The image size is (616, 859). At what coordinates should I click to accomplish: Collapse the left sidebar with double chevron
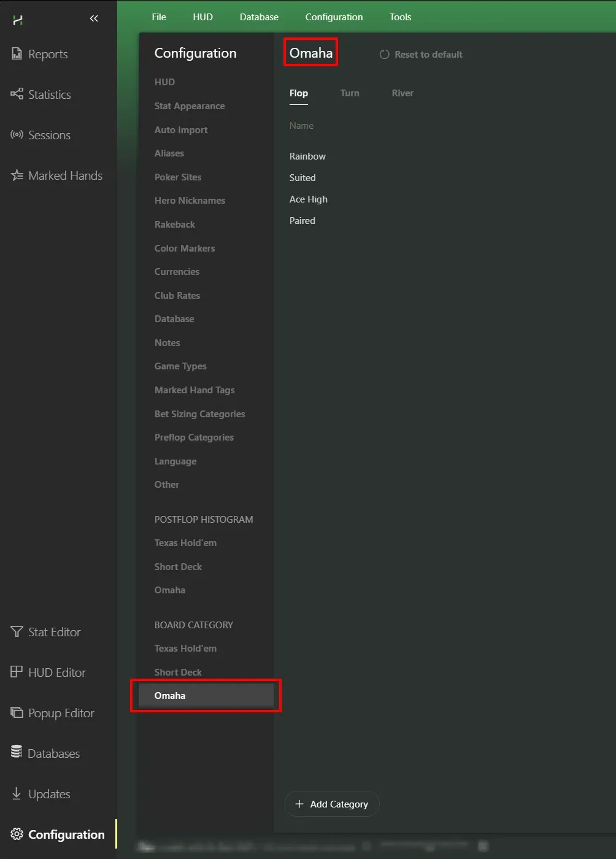pyautogui.click(x=94, y=18)
